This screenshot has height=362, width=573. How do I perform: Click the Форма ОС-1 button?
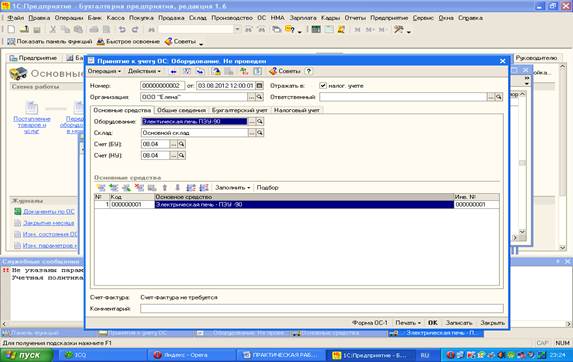pyautogui.click(x=369, y=323)
